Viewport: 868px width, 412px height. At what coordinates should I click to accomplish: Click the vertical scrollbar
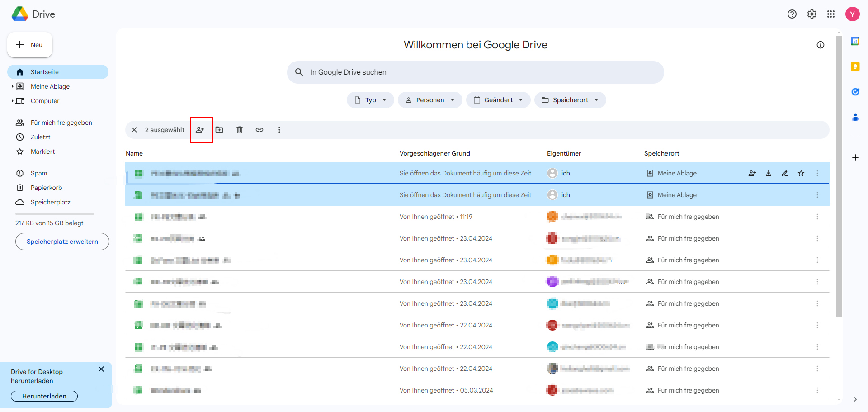839,176
